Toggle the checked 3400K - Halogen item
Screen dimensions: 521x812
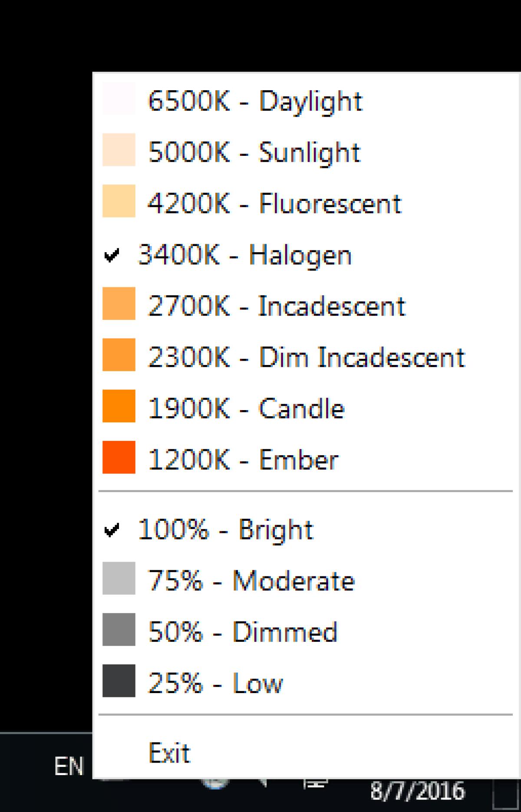tap(244, 254)
